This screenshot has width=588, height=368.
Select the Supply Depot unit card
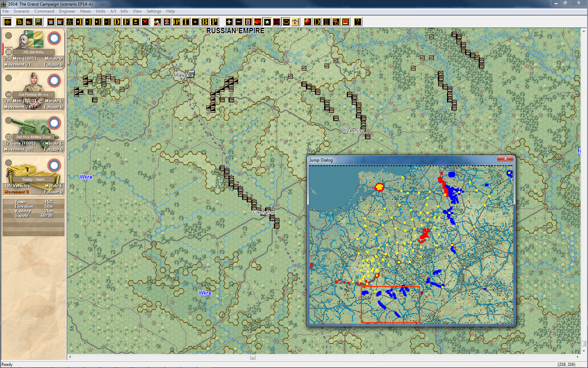click(34, 176)
